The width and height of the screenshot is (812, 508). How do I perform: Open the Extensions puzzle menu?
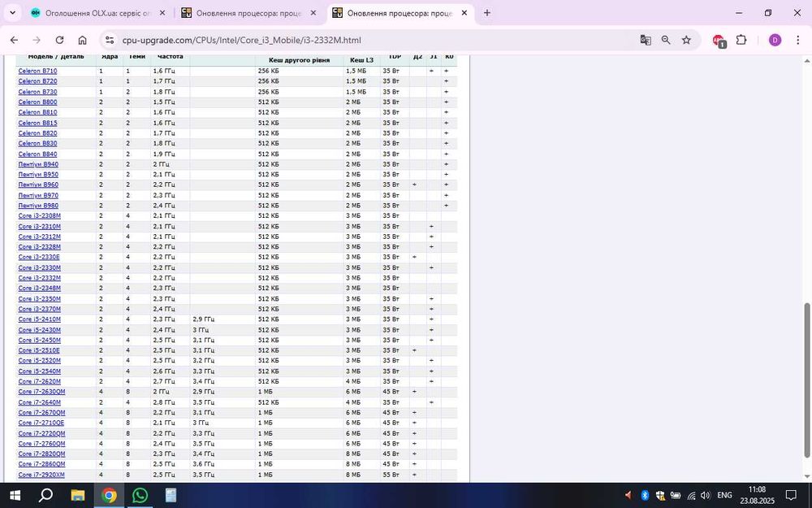741,40
